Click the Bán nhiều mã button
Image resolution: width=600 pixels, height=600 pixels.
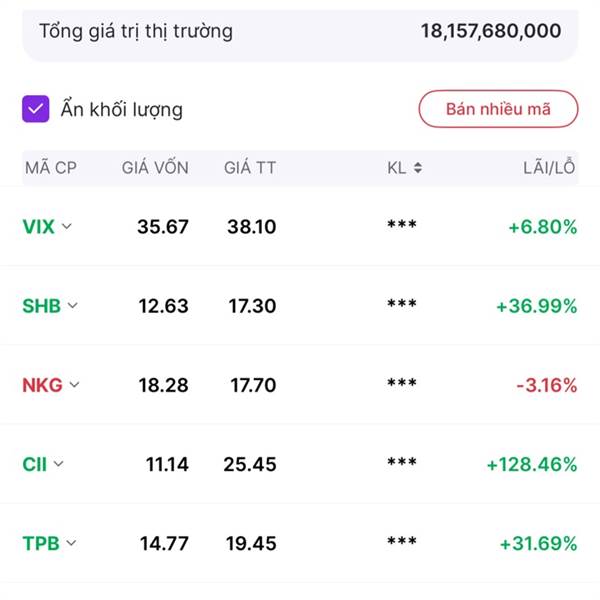498,109
